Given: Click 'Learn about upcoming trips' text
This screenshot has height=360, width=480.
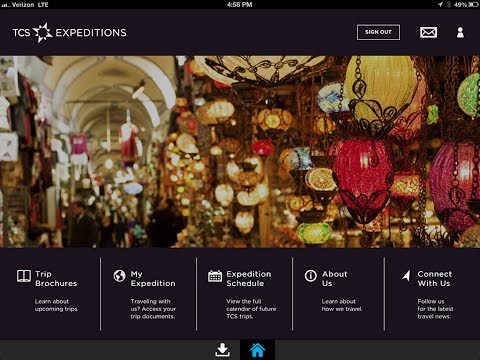Looking at the screenshot, I should coord(56,305).
